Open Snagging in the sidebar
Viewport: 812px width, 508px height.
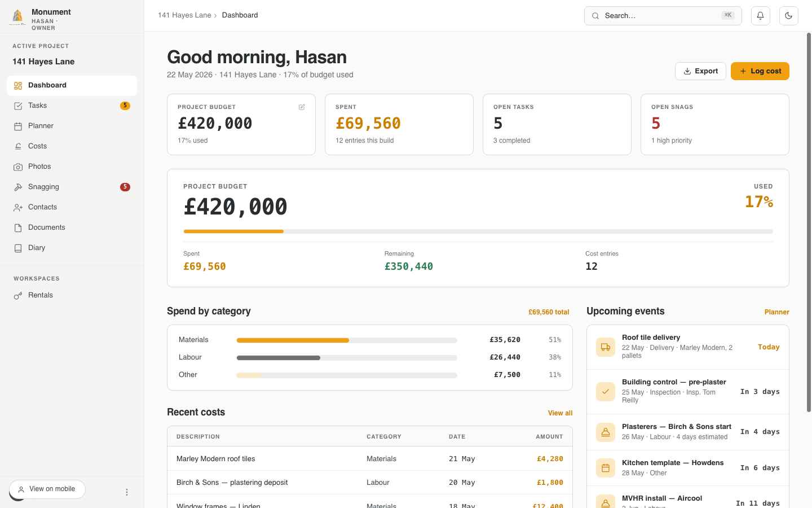point(72,187)
